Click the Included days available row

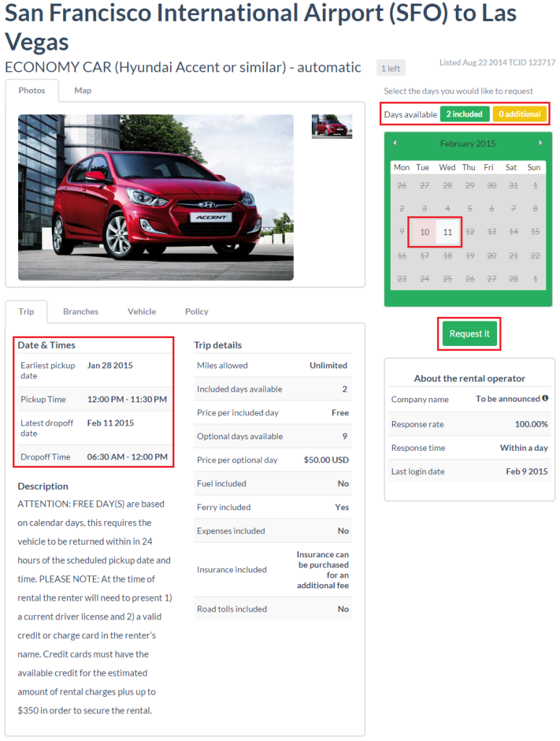[273, 389]
